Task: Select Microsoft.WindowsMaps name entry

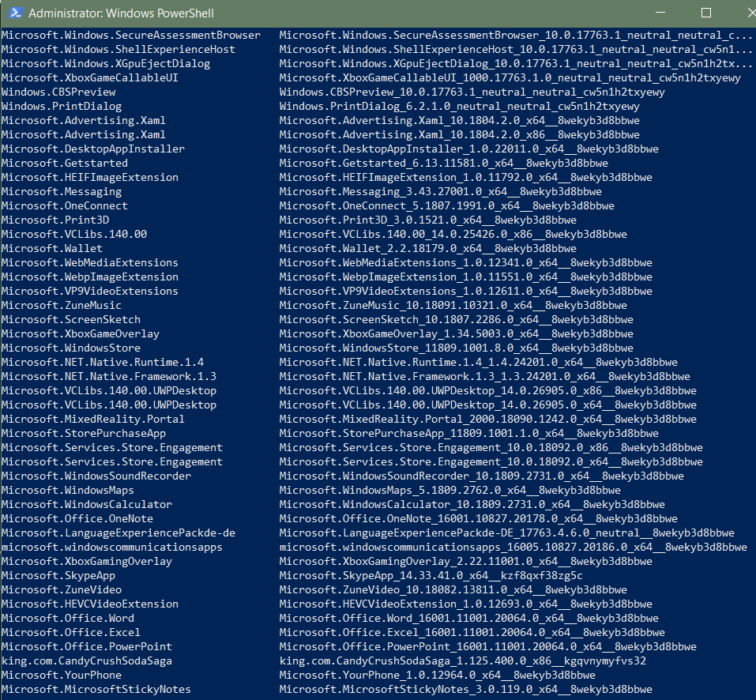Action: pos(68,491)
